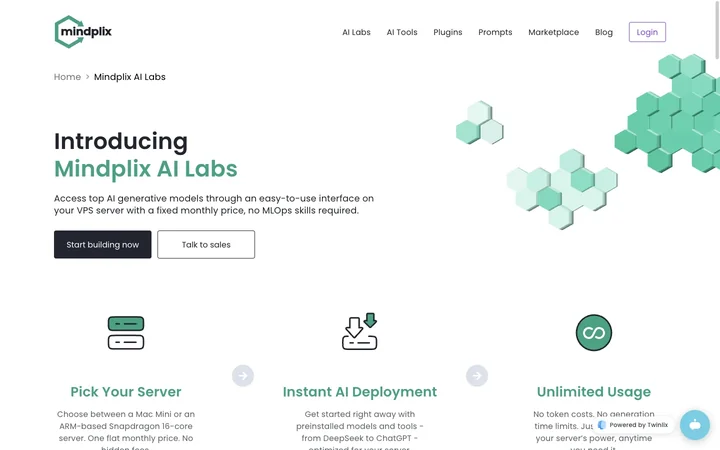The width and height of the screenshot is (720, 450).
Task: Click the infinity unlimited usage icon
Action: point(594,332)
